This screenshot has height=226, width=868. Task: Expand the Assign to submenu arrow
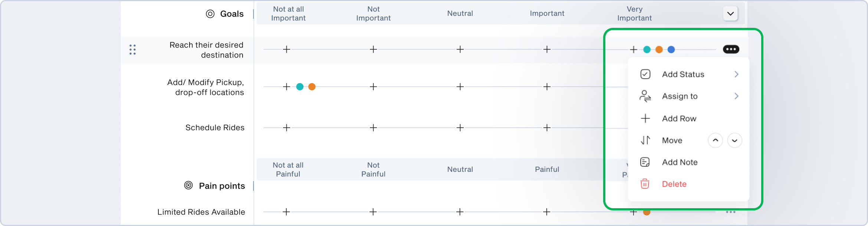pyautogui.click(x=736, y=96)
